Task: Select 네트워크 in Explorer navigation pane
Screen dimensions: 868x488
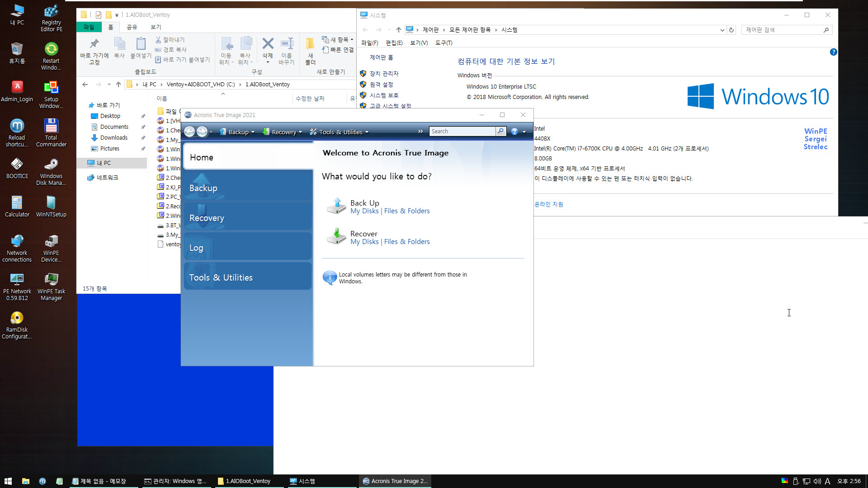Action: (108, 178)
